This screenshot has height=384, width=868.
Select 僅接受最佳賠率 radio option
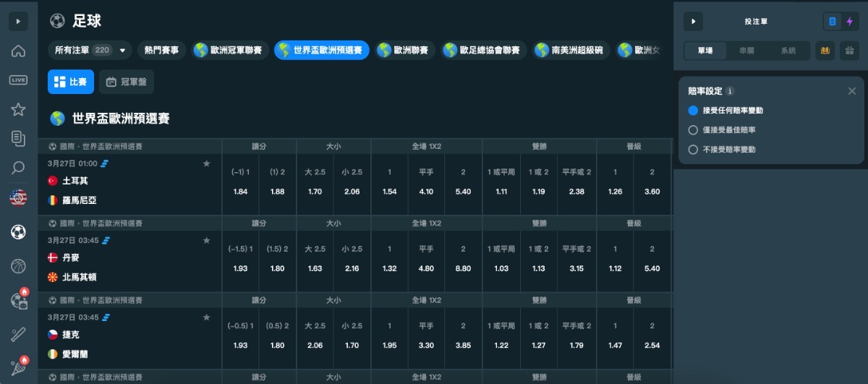pos(693,130)
